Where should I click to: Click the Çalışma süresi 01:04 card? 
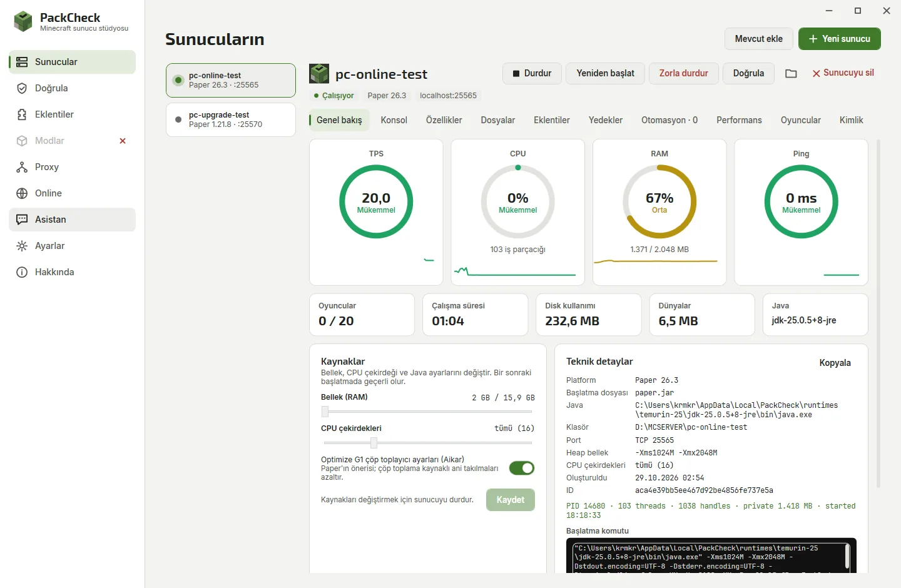[x=475, y=315]
